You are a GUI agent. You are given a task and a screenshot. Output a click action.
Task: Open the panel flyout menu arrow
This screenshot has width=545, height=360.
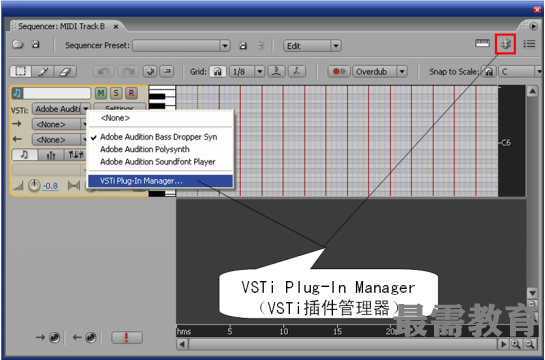coord(533,26)
